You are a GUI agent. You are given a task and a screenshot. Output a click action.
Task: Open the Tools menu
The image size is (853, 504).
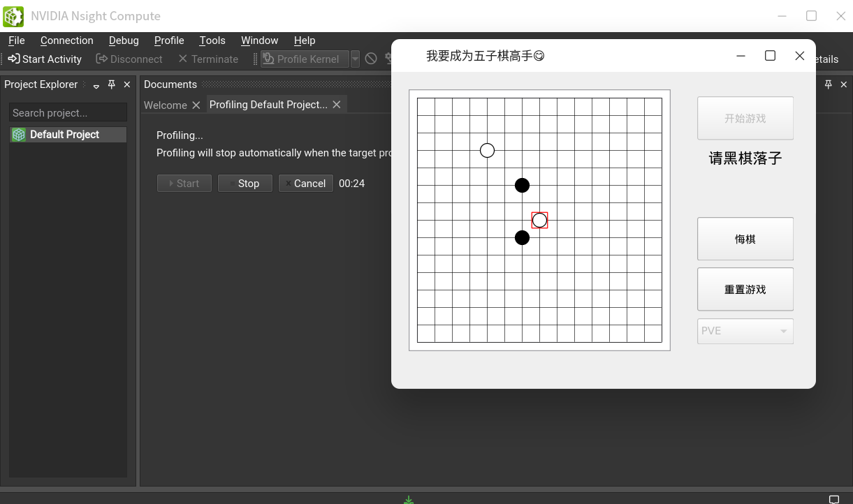212,40
